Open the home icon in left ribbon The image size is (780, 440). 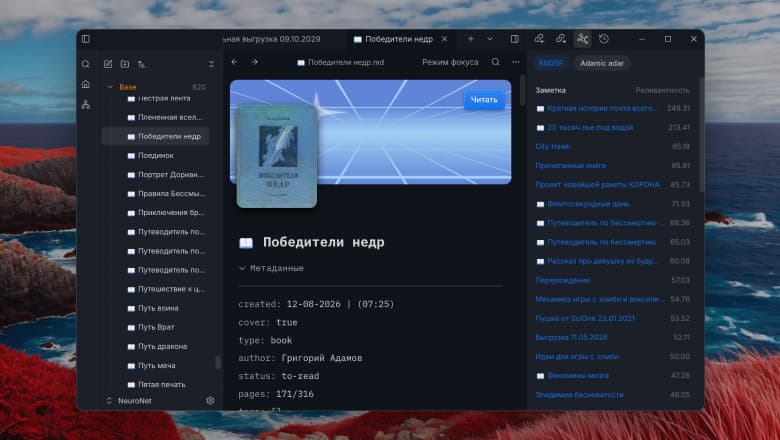click(86, 84)
